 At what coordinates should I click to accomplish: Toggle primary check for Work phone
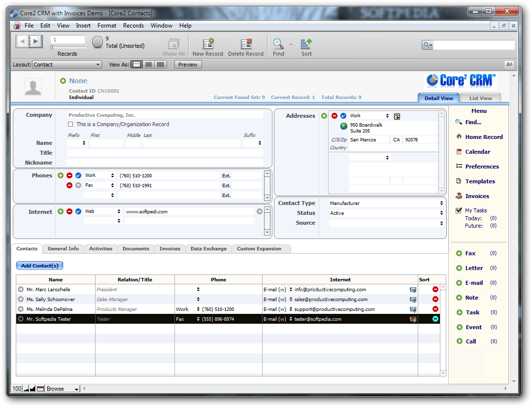tap(78, 175)
